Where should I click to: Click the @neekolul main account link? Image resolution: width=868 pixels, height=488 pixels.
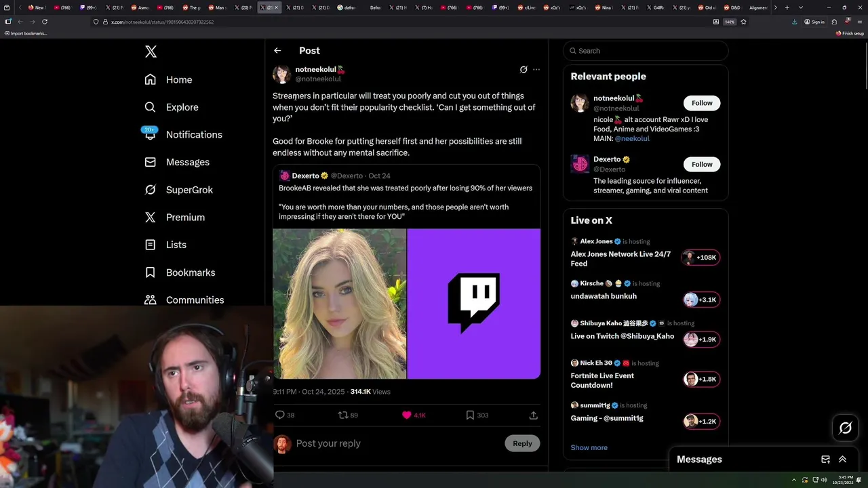(632, 138)
